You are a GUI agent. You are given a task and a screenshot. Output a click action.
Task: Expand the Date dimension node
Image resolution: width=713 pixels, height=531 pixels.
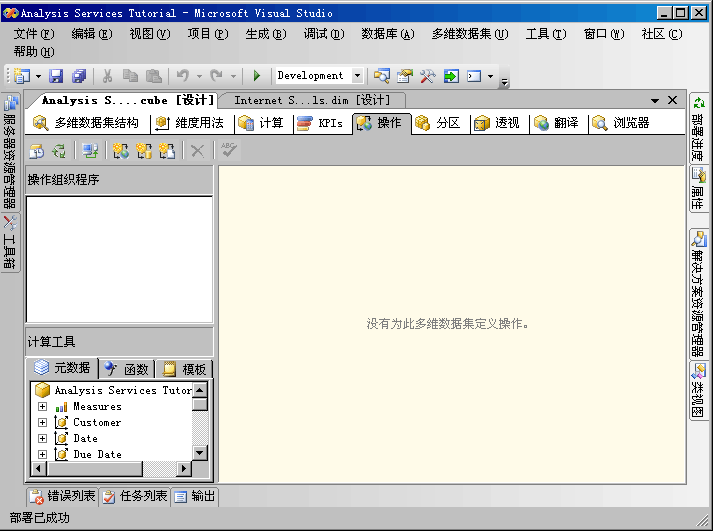42,438
